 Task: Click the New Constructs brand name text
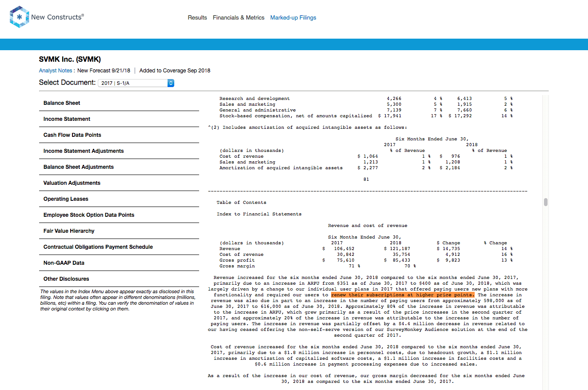pos(57,17)
